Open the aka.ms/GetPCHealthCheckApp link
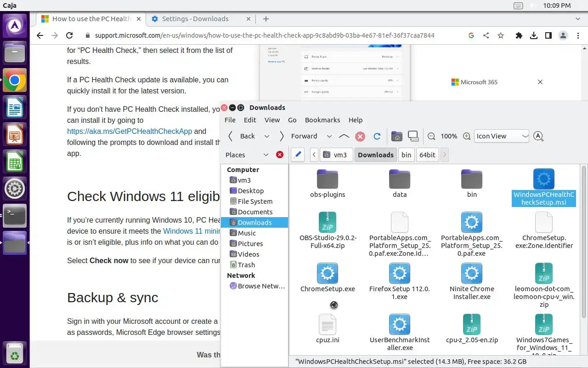Viewport: 588px width, 368px height. tap(130, 131)
